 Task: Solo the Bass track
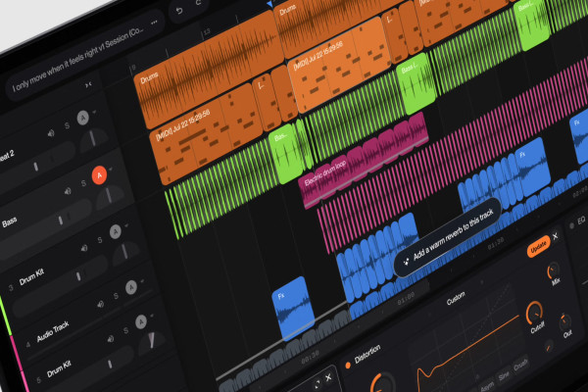[83, 183]
